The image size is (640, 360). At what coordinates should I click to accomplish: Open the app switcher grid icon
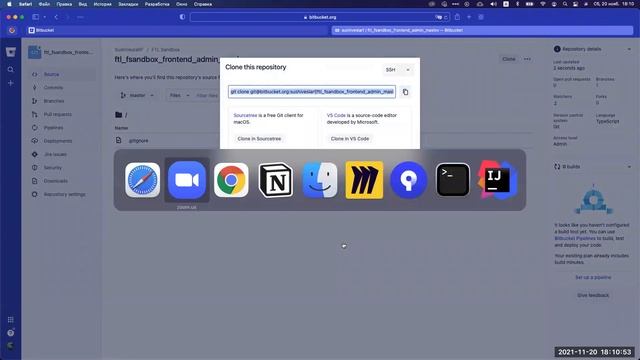[11, 320]
